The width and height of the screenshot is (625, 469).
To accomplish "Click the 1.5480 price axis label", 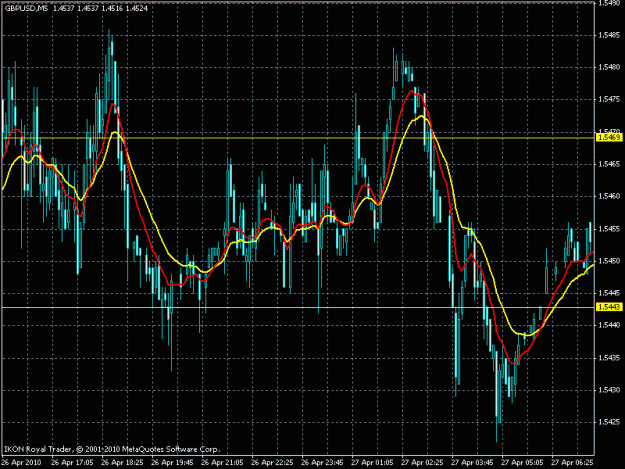I will click(x=609, y=67).
